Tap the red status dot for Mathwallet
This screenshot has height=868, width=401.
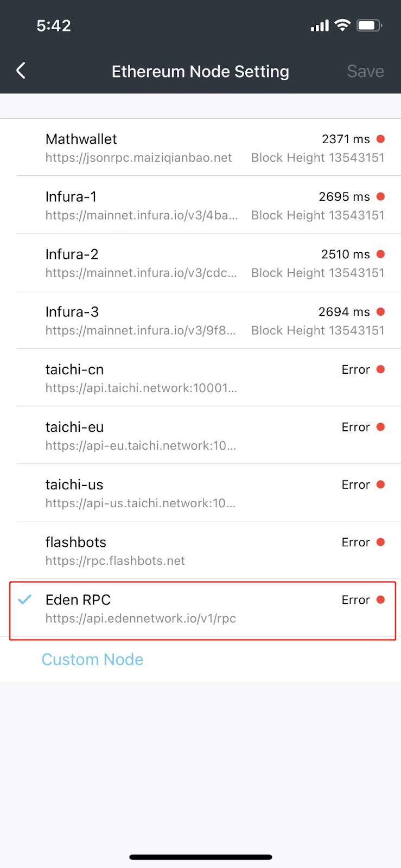380,139
